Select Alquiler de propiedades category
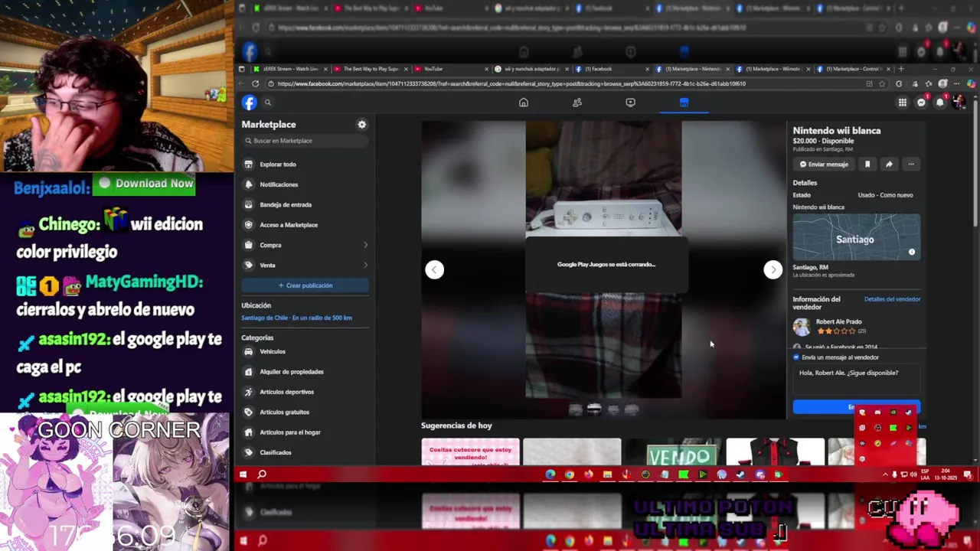Screen dimensions: 980x551 click(305, 372)
